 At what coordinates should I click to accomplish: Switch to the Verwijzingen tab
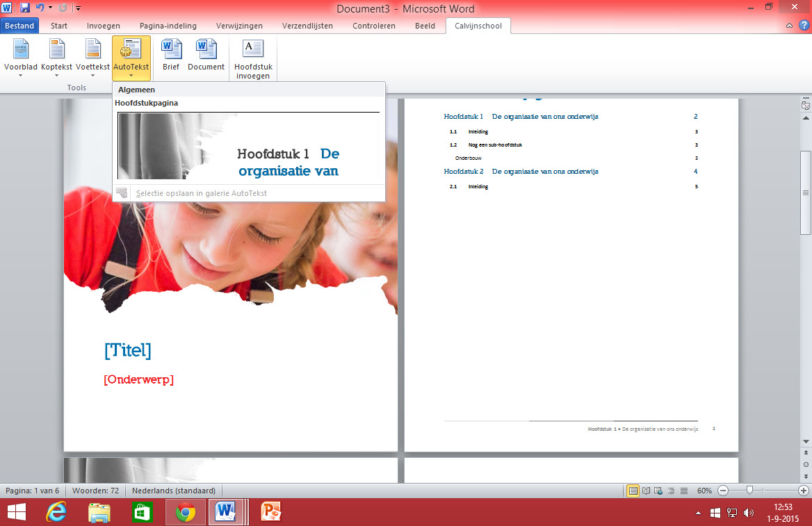(239, 26)
